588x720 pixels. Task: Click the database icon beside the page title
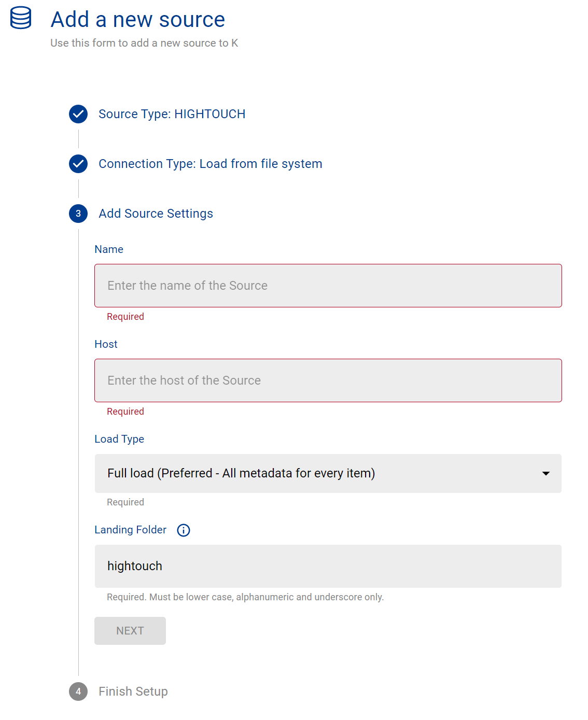[21, 18]
